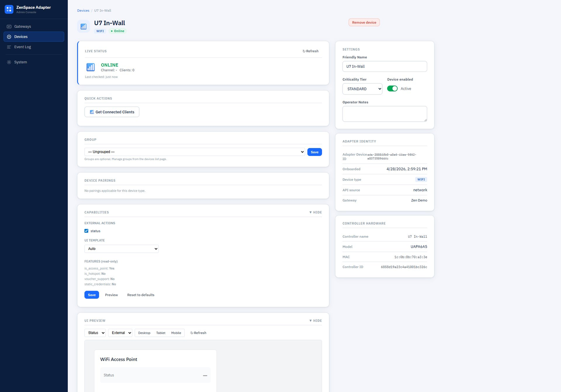Open Event Log in the sidebar
The height and width of the screenshot is (392, 561).
click(34, 47)
